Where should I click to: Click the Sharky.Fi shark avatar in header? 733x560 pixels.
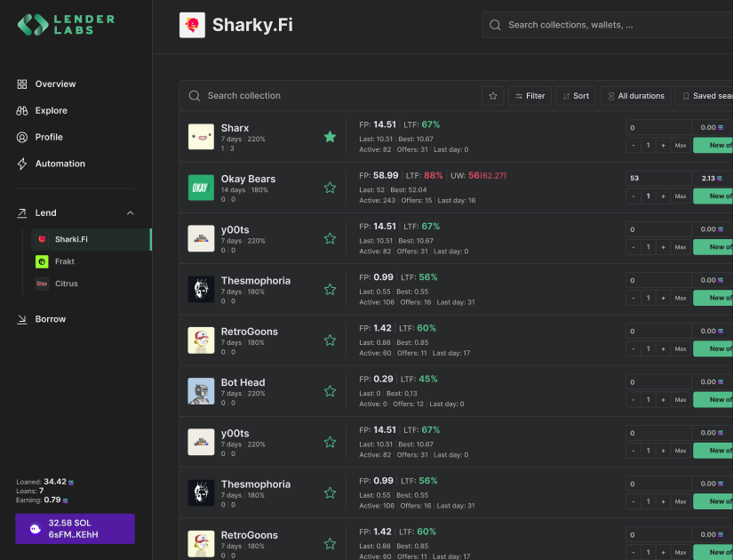tap(191, 25)
